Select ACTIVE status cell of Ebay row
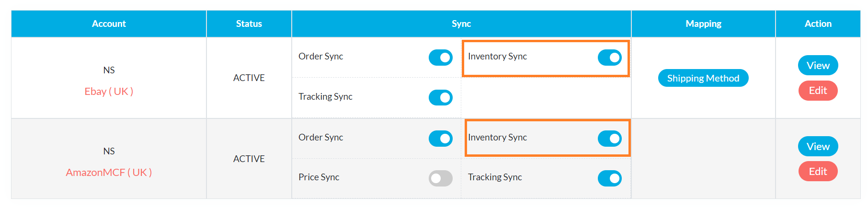Screen dimensions: 868x210 tap(249, 78)
